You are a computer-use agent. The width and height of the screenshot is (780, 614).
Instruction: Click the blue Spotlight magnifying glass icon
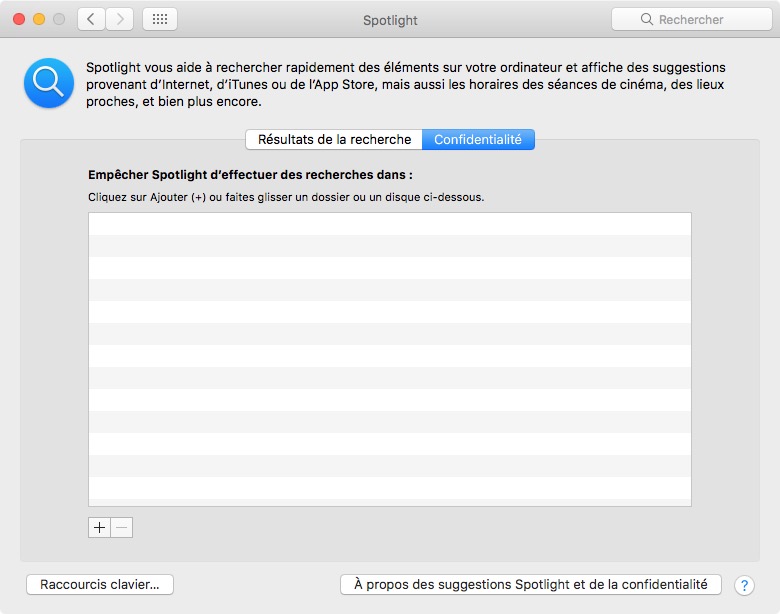48,84
